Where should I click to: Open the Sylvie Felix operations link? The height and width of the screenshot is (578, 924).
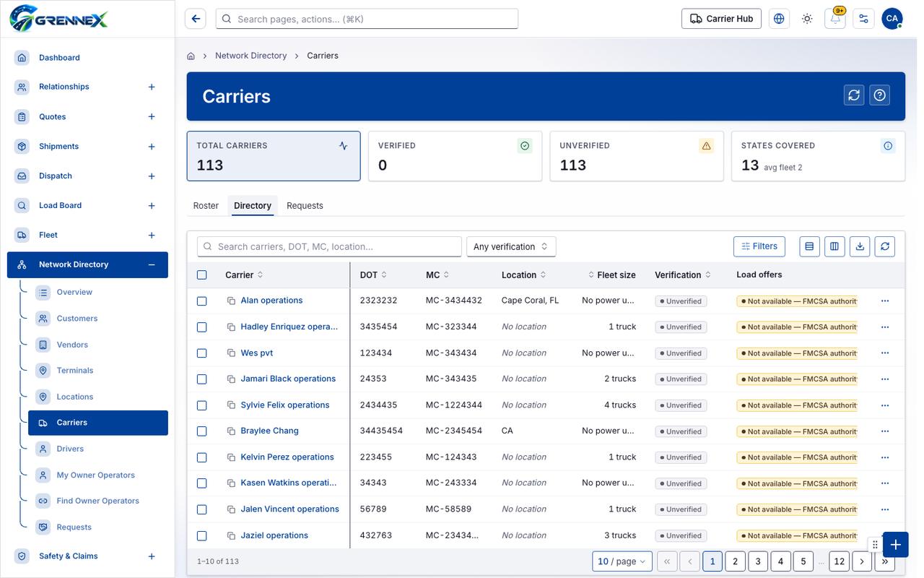coord(285,405)
